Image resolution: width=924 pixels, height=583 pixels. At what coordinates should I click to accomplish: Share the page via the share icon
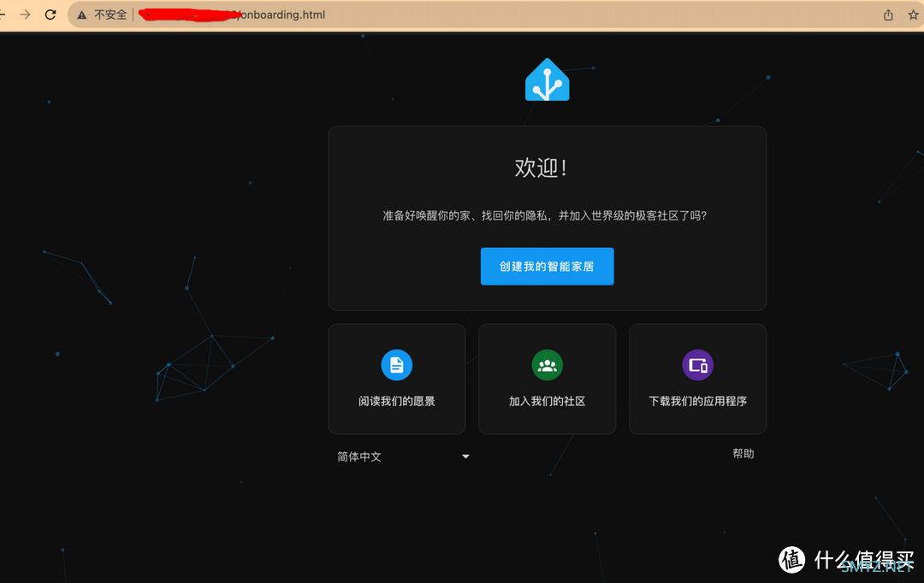[888, 15]
